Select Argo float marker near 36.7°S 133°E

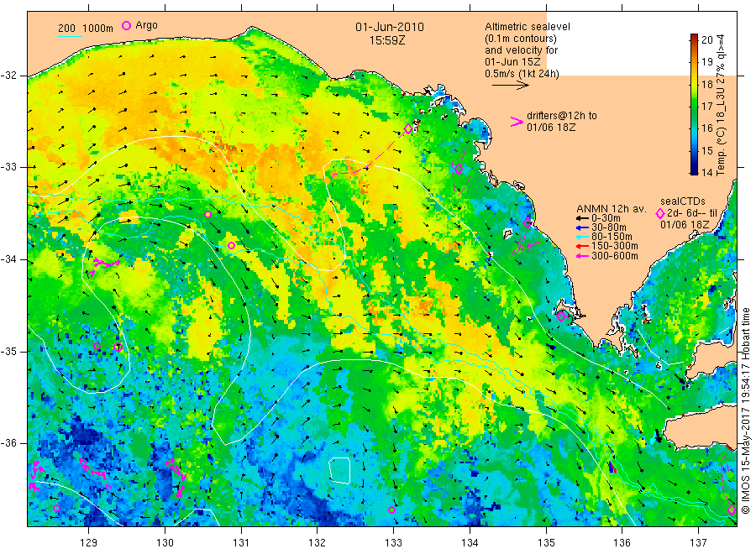[x=392, y=510]
